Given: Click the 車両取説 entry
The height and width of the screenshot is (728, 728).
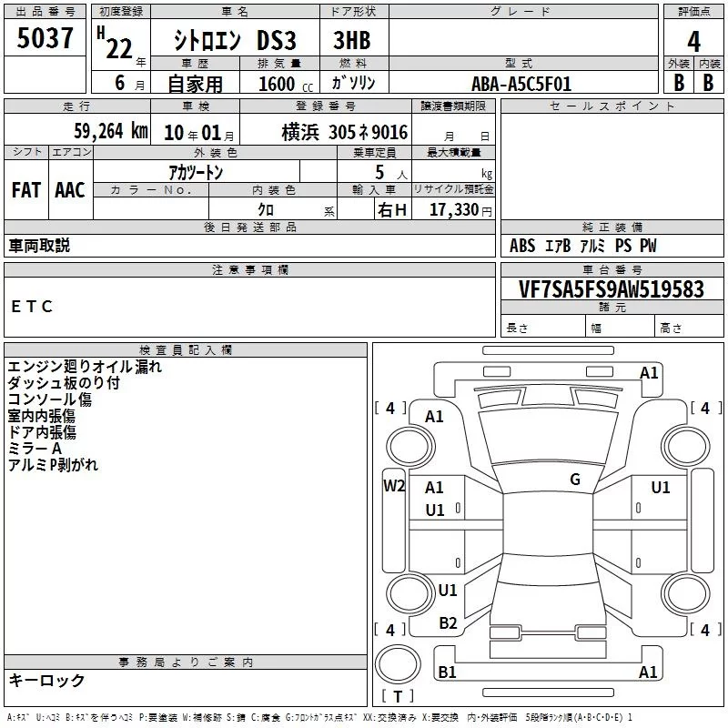Looking at the screenshot, I should [x=39, y=246].
